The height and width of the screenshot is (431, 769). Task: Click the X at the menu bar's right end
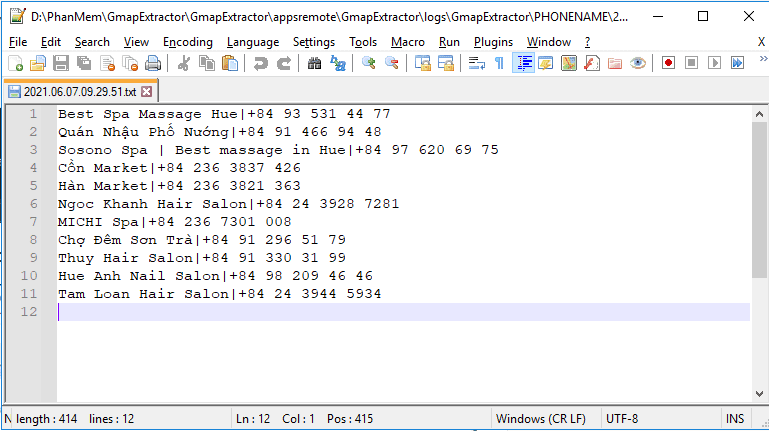(761, 42)
